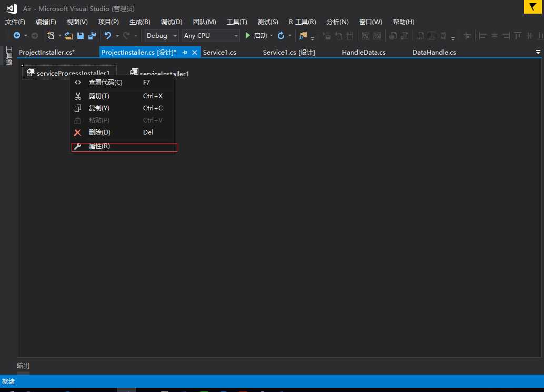Click the Find in Files icon
The width and height of the screenshot is (544, 392).
click(303, 35)
